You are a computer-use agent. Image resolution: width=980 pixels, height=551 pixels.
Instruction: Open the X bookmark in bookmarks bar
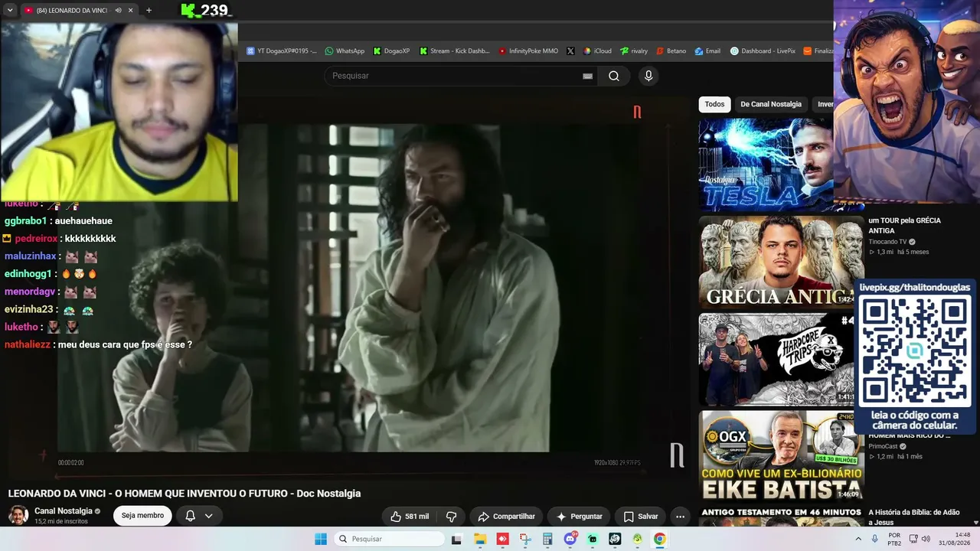(570, 51)
